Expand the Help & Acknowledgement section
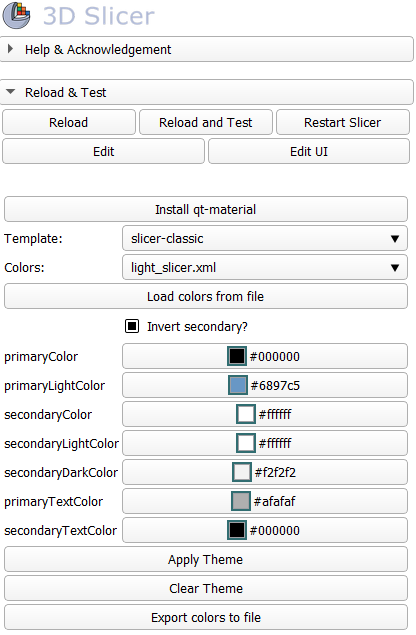Image resolution: width=416 pixels, height=635 pixels. [x=207, y=49]
